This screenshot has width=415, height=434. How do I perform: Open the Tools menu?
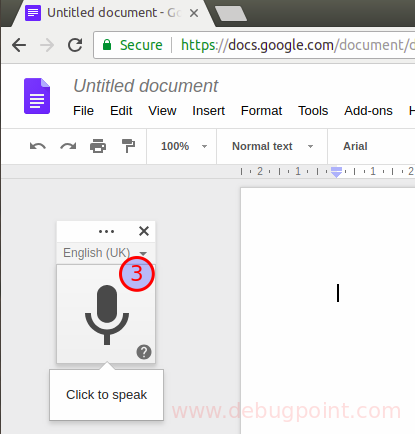(x=313, y=111)
